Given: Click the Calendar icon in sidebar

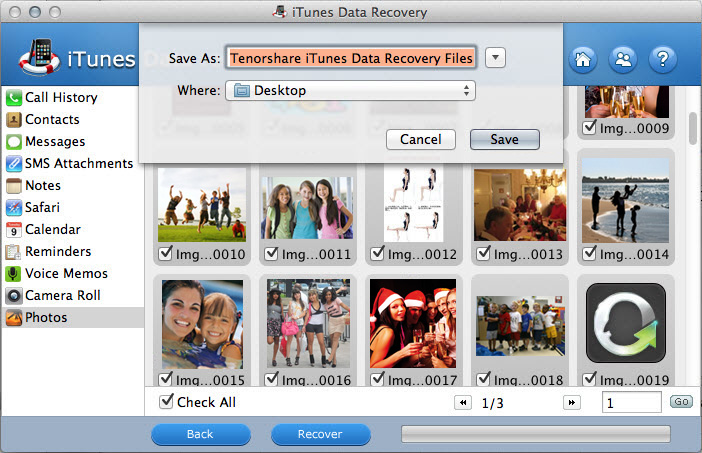Looking at the screenshot, I should coord(14,230).
